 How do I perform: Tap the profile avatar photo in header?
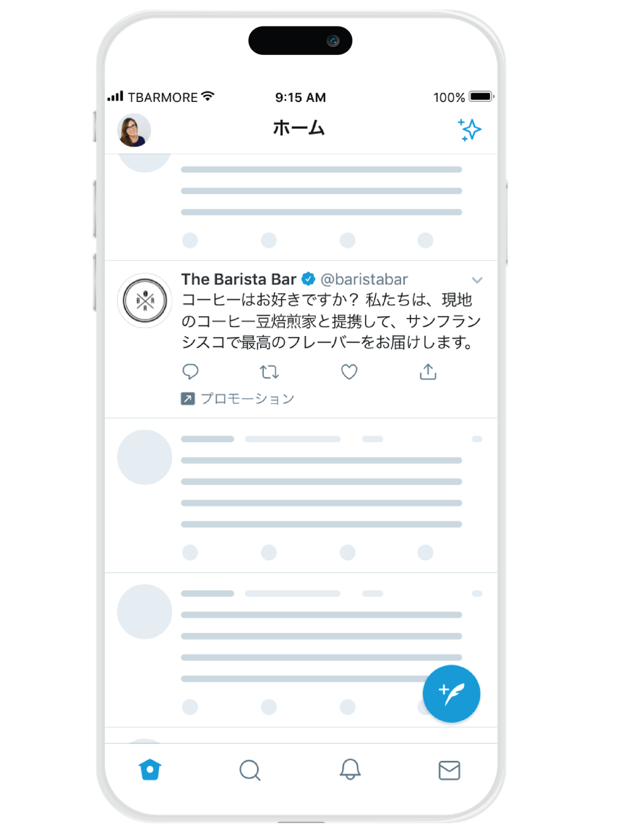click(134, 130)
